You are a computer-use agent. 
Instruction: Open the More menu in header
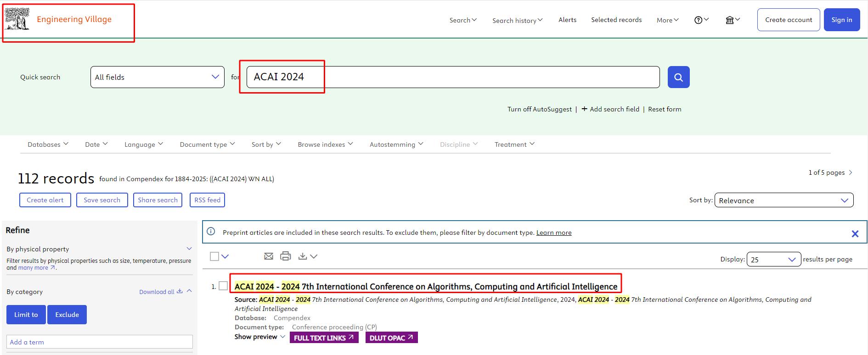click(667, 20)
